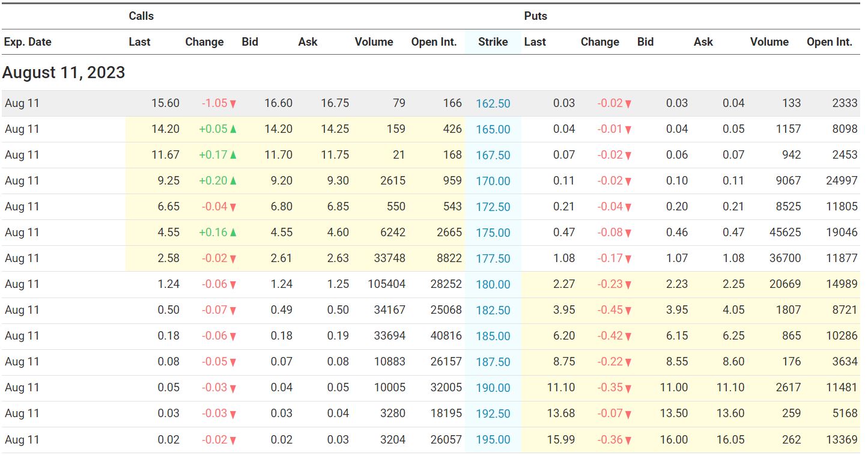Click calls change +0.16 with up arrow

pyautogui.click(x=218, y=233)
